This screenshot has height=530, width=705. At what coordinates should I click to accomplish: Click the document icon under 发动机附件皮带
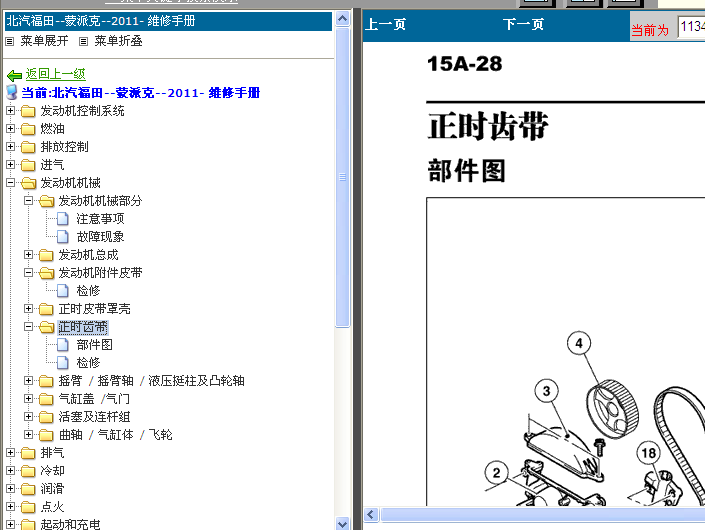coord(62,291)
